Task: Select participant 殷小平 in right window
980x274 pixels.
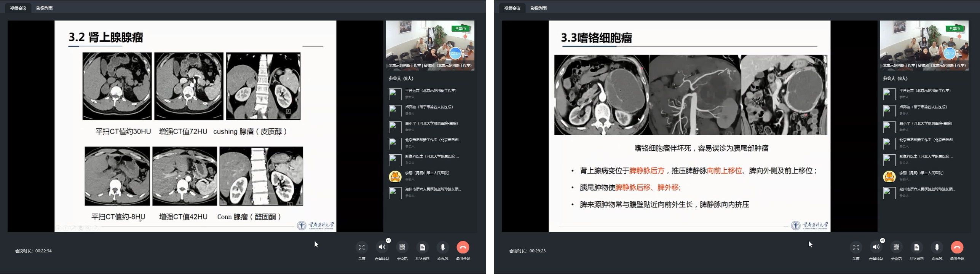Action: click(x=924, y=126)
